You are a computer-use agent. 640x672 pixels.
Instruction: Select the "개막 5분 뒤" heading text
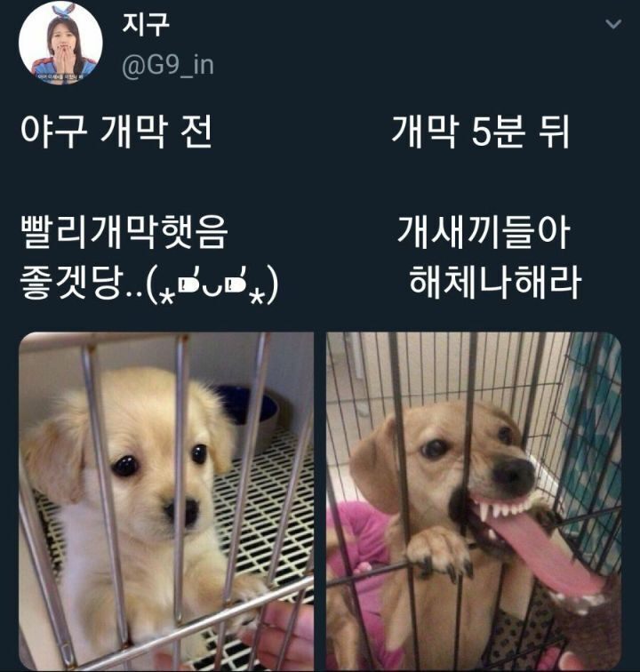pyautogui.click(x=481, y=132)
